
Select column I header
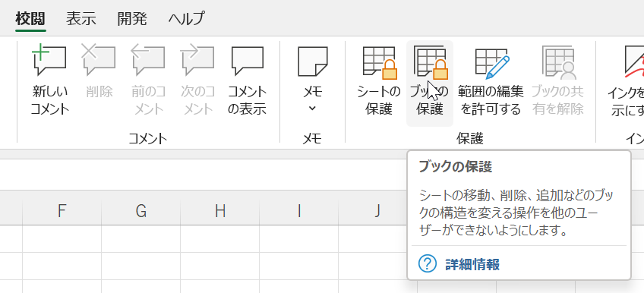pos(299,211)
